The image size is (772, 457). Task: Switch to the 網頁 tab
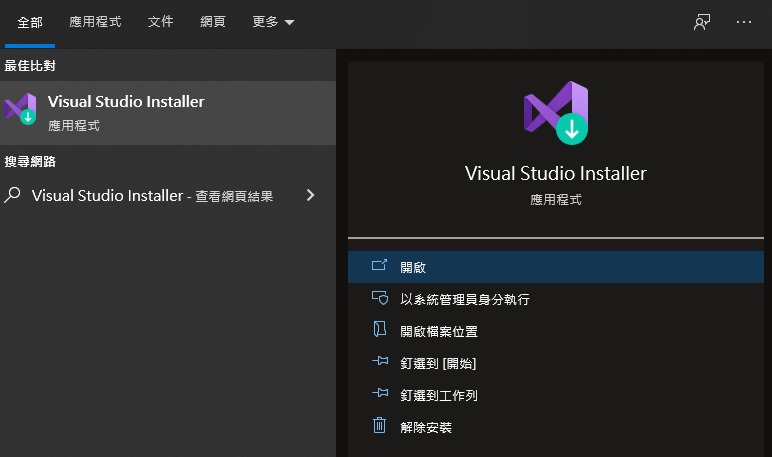213,22
